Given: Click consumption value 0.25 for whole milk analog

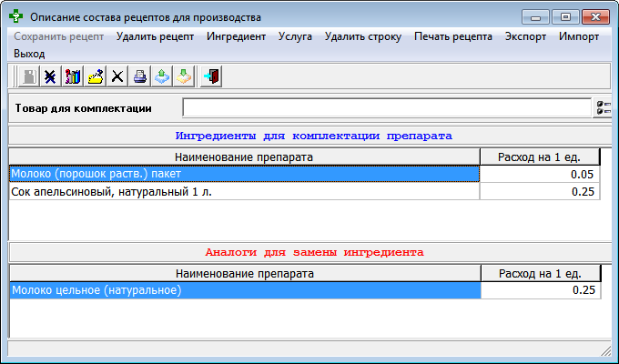Looking at the screenshot, I should (541, 290).
